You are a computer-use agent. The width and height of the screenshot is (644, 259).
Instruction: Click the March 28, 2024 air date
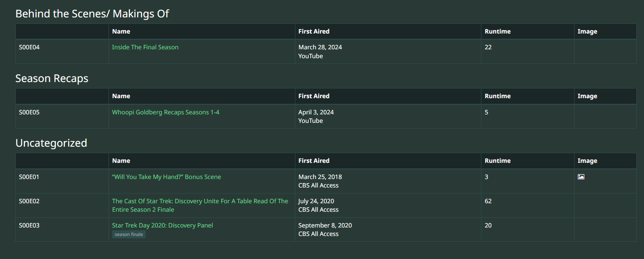[320, 47]
